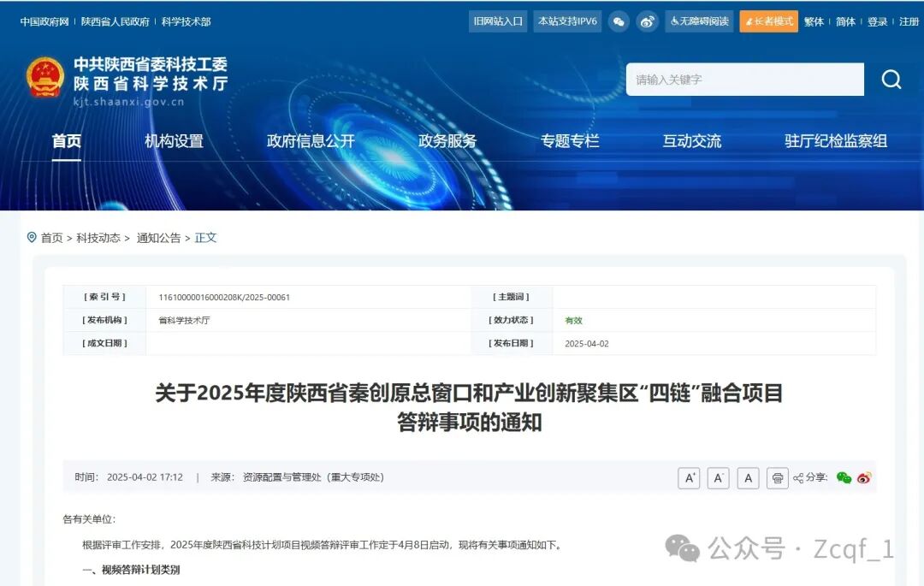Open the Weibo icon in the top bar
This screenshot has width=924, height=586.
point(648,21)
